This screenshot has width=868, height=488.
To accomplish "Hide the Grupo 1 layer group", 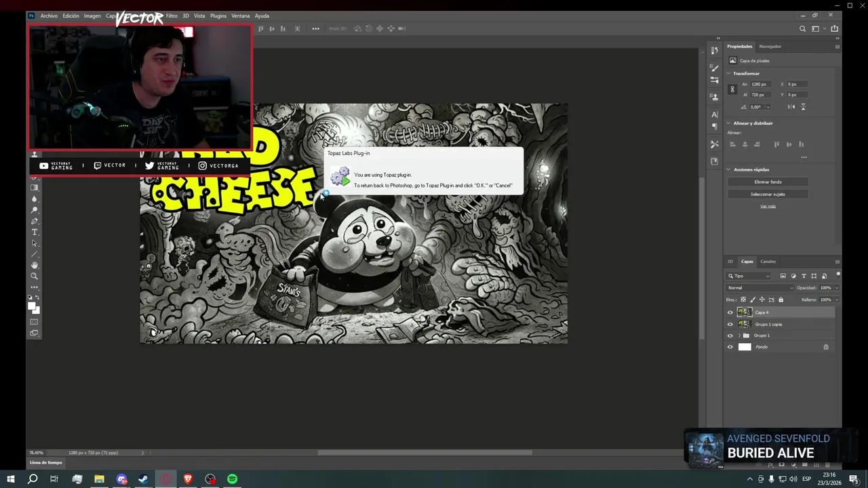I will pyautogui.click(x=730, y=335).
